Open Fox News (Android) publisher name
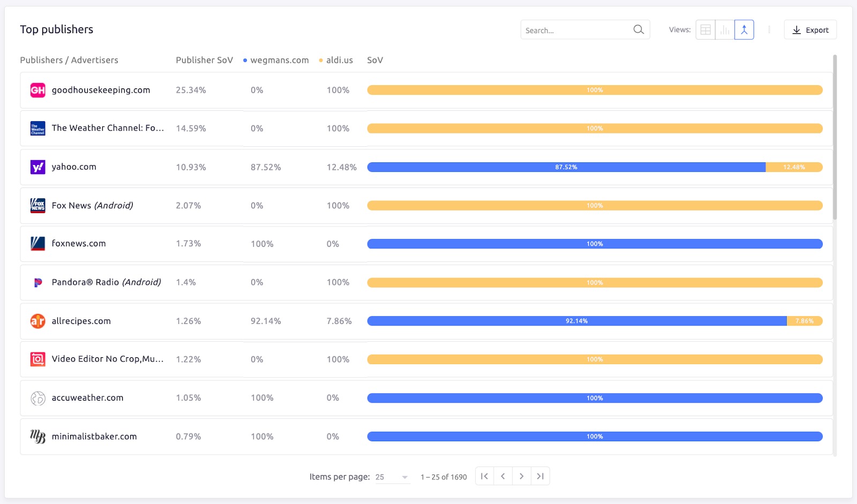Viewport: 857px width, 504px height. point(92,206)
